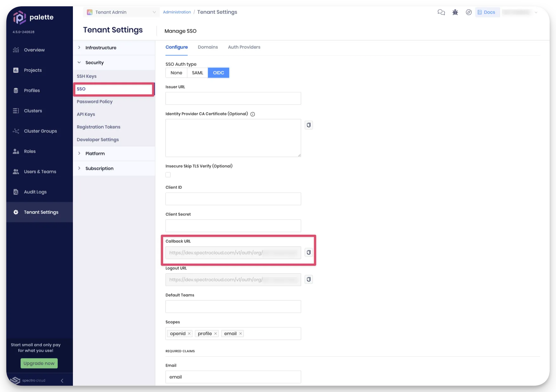This screenshot has height=392, width=556.
Task: Switch to the Domains tab
Action: pos(208,47)
